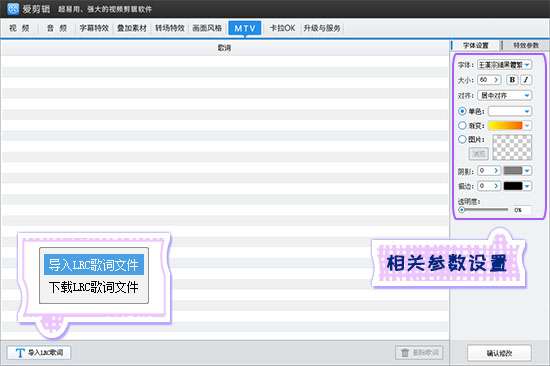Open the 升级与服务 tab
The height and width of the screenshot is (366, 550).
[x=322, y=28]
